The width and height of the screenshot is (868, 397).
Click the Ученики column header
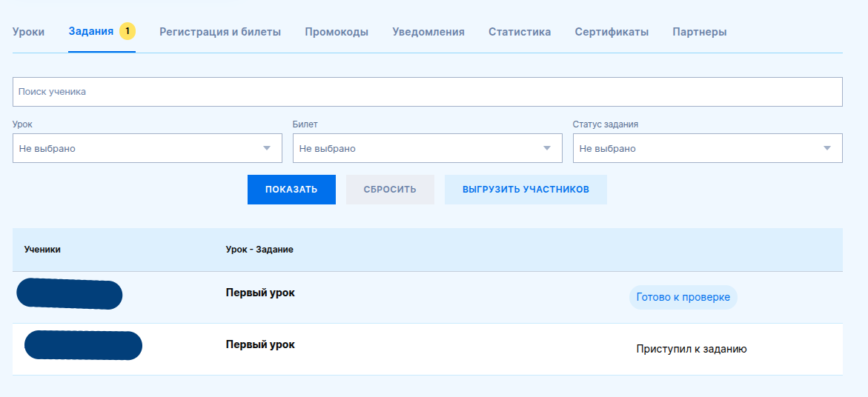43,250
